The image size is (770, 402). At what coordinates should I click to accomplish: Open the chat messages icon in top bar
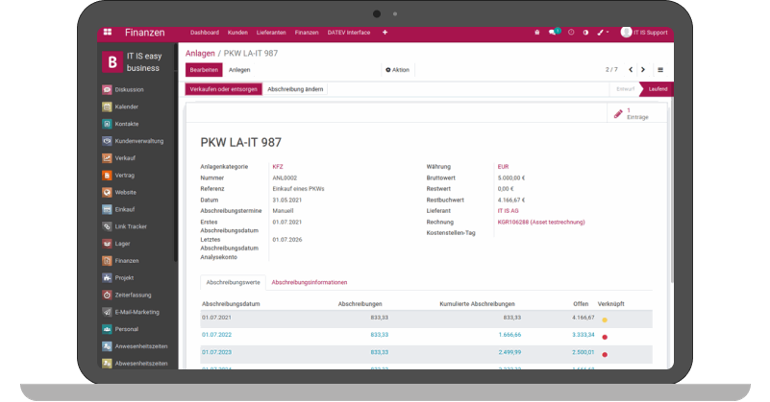click(553, 32)
